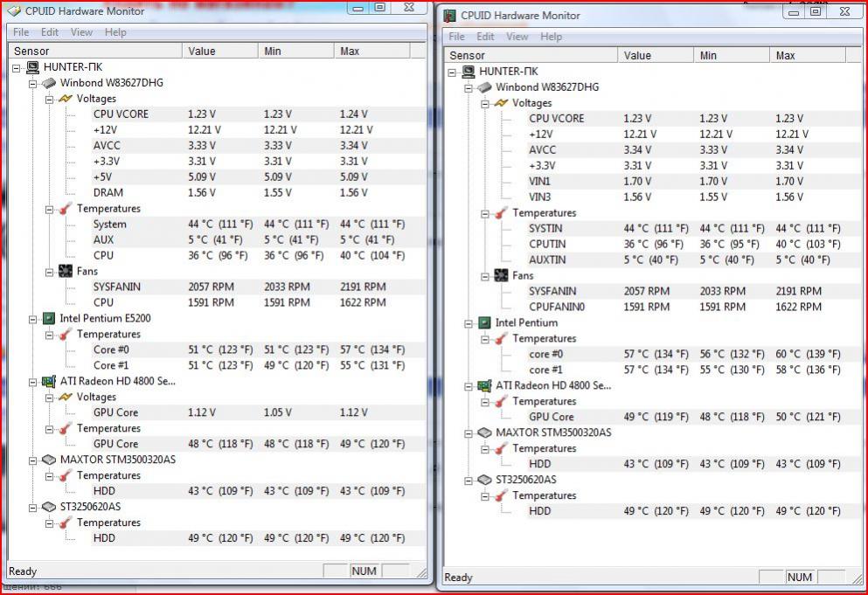Click Temperatures icon under Intel Pentium E5200
Screen dimensions: 868x595
click(66, 335)
